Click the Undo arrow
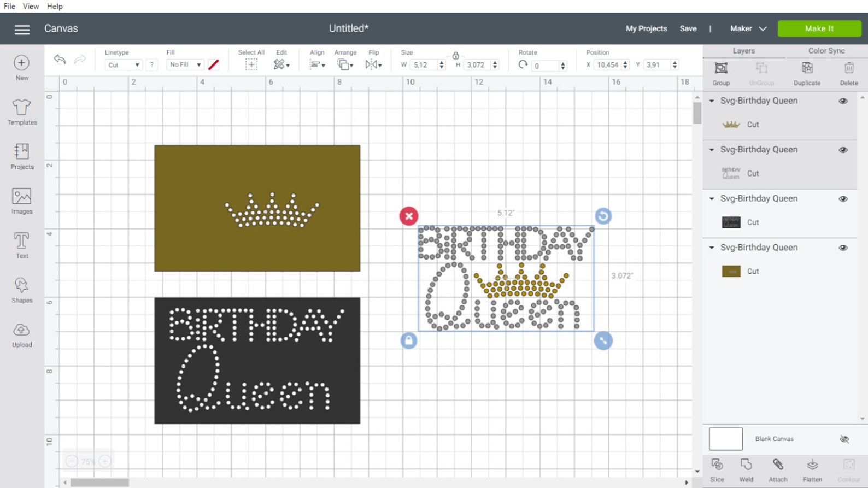The image size is (868, 488). (x=60, y=59)
